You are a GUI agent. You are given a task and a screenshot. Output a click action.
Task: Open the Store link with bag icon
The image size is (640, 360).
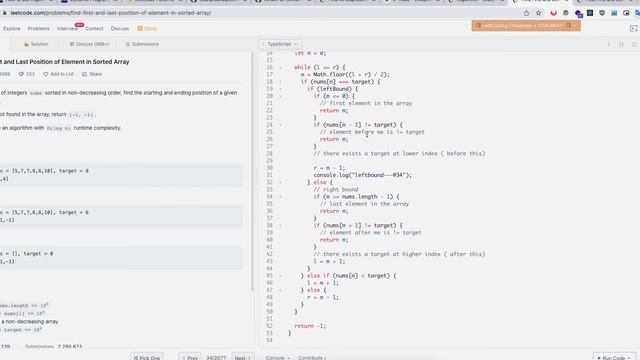click(147, 29)
